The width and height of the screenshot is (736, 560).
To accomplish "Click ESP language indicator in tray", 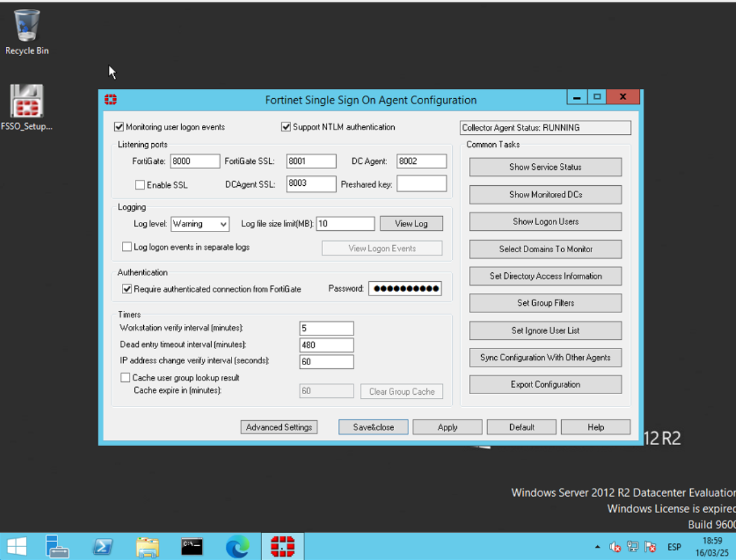I will (674, 547).
